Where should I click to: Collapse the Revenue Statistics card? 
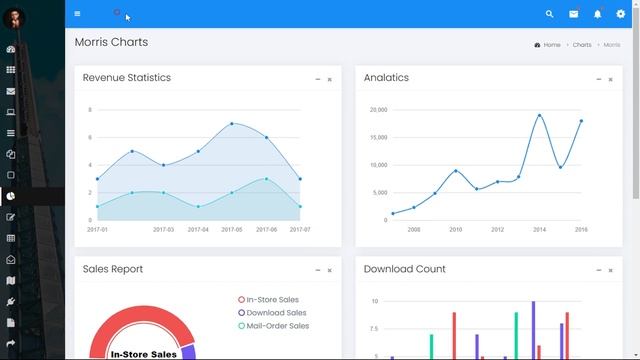pyautogui.click(x=318, y=79)
